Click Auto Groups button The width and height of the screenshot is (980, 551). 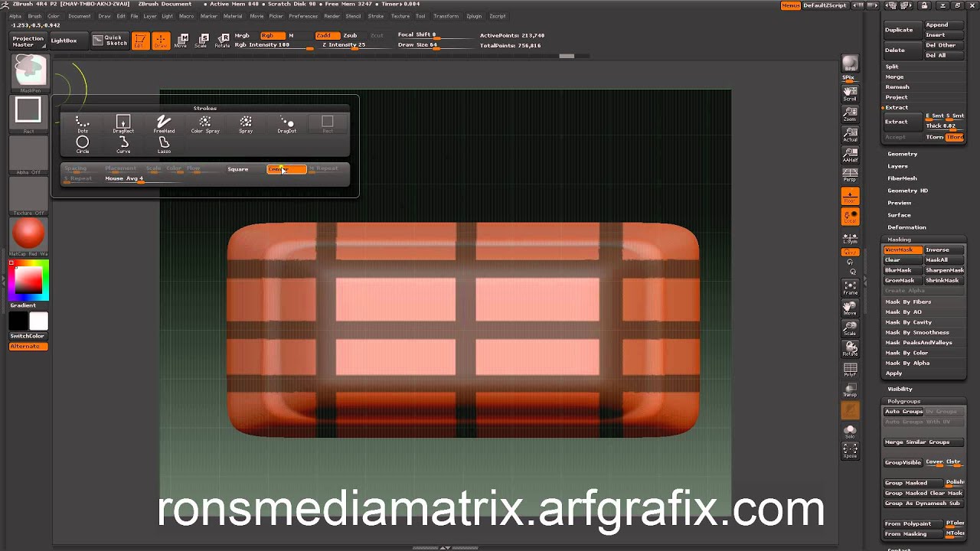click(x=903, y=412)
